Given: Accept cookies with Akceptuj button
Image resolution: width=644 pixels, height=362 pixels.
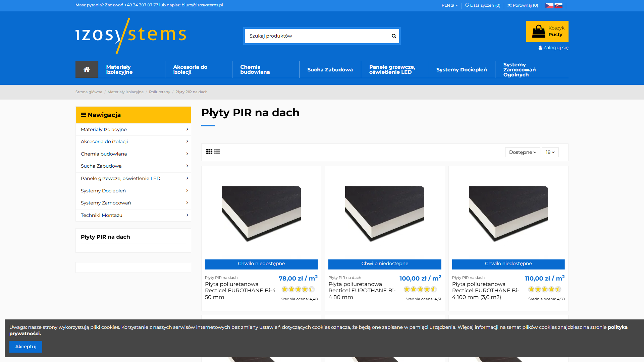Looking at the screenshot, I should tap(26, 347).
